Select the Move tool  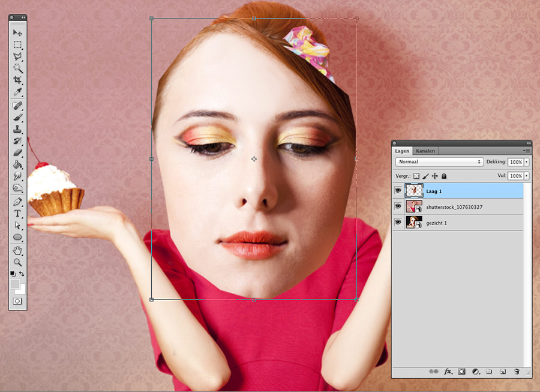(17, 33)
